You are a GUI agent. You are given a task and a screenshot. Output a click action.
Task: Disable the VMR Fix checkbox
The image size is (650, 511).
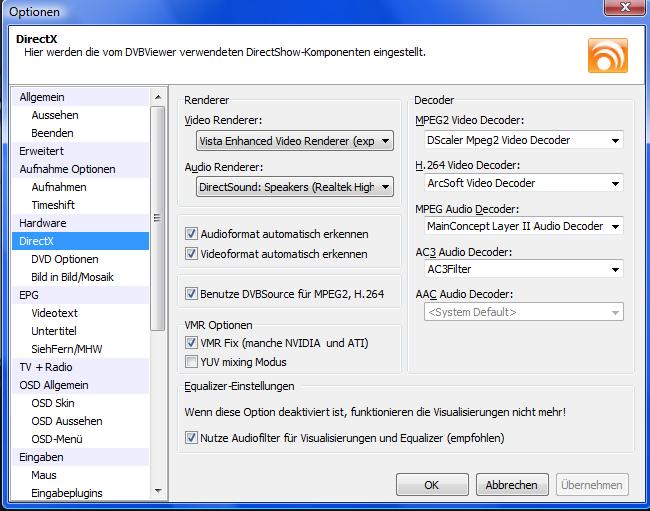[191, 343]
